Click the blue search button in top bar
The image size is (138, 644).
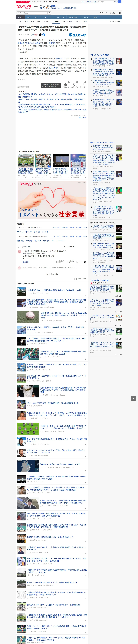coord(120,2)
